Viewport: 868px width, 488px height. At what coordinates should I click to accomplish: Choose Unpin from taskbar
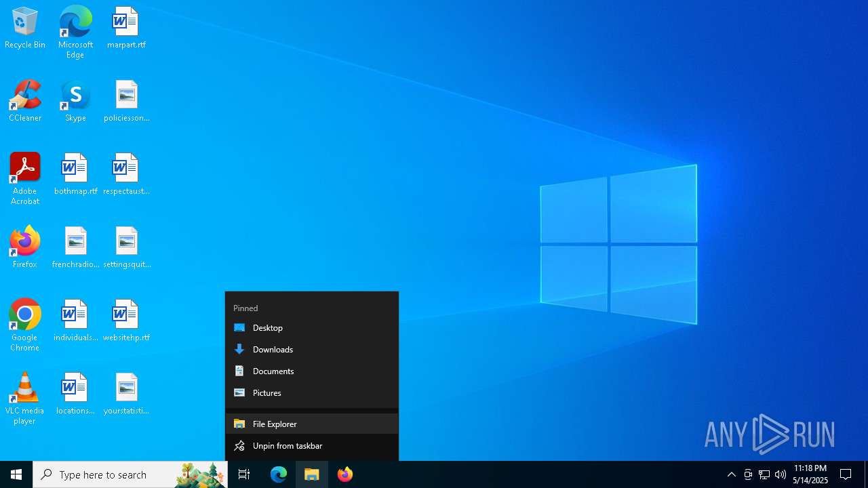[312, 445]
